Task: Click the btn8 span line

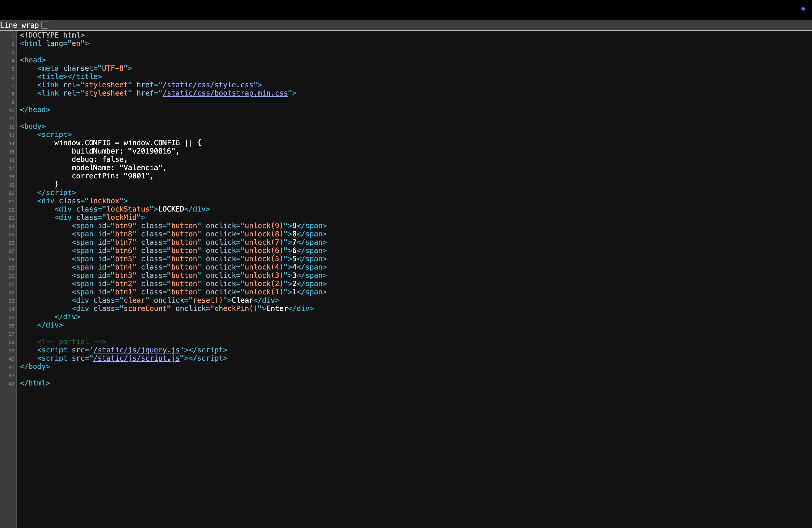Action: pos(199,234)
